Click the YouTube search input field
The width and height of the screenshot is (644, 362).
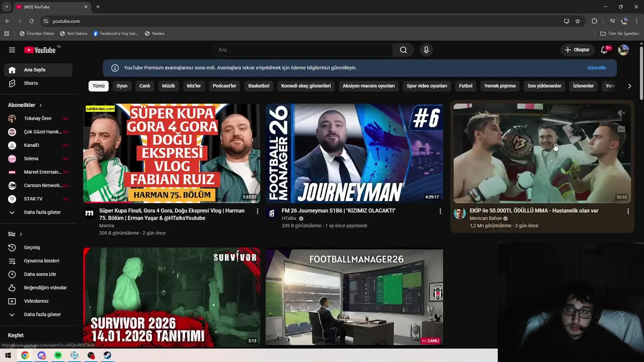point(303,50)
